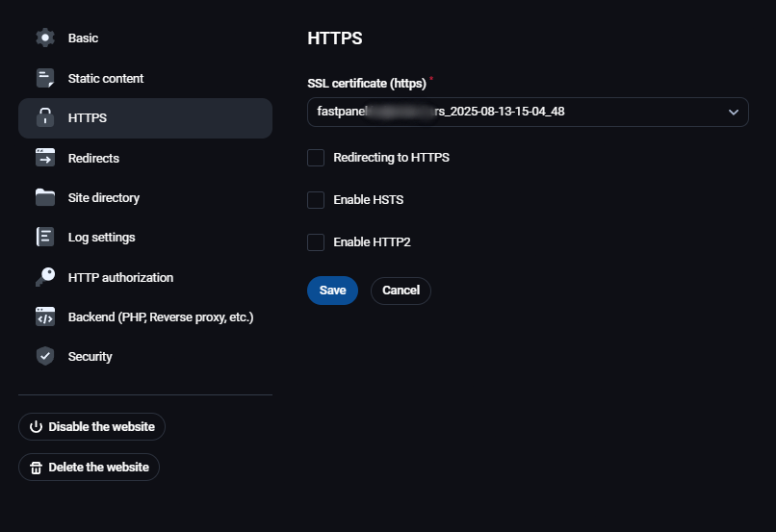Expand the SSL certificate dropdown chevron
The image size is (776, 532).
(x=733, y=113)
